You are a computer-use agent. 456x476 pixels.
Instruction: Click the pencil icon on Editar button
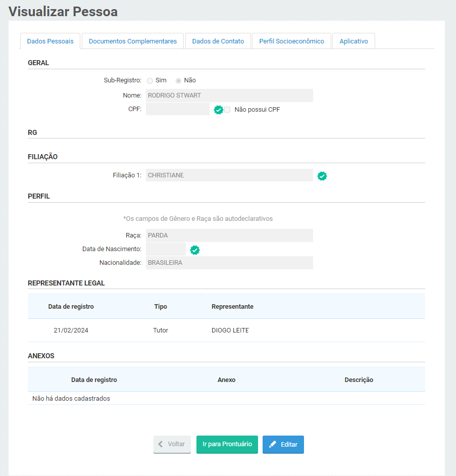[x=273, y=444]
